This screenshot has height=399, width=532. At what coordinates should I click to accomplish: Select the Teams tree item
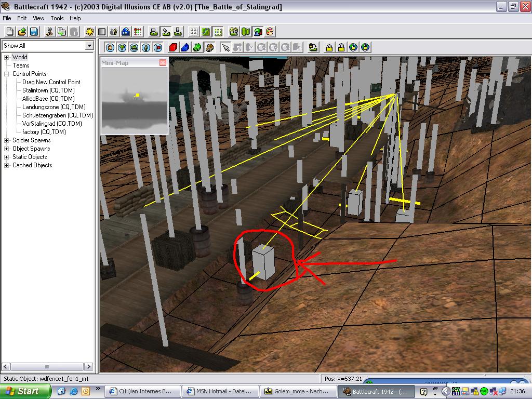[21, 65]
